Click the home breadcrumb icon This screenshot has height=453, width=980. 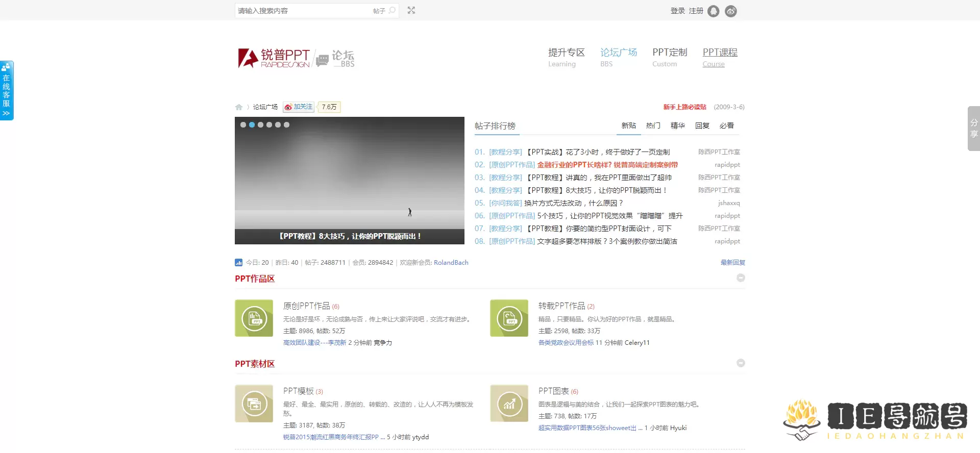tap(239, 107)
